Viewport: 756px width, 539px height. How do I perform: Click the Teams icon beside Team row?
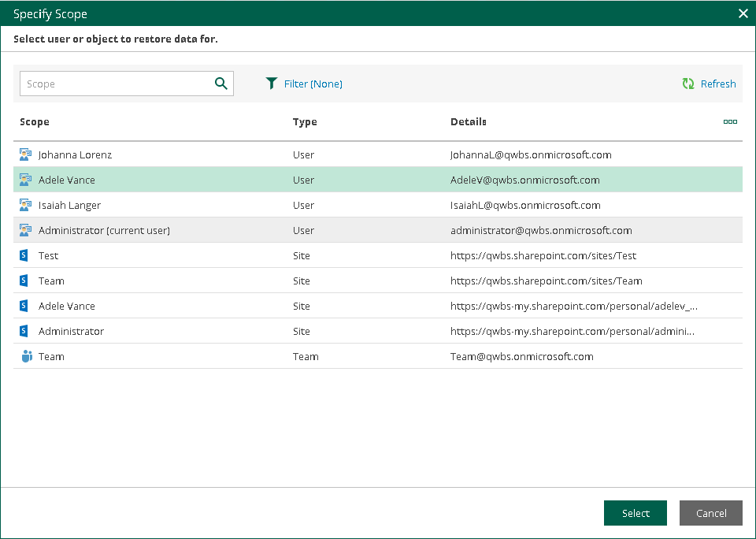[x=25, y=357]
